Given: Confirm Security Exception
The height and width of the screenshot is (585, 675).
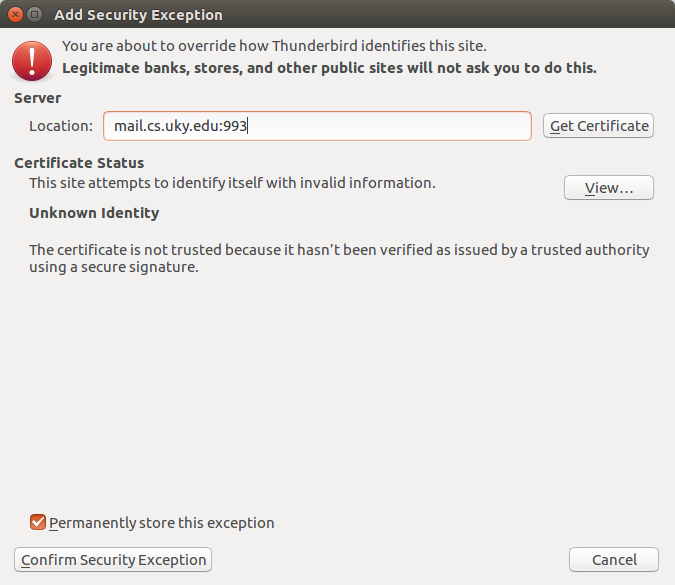Looking at the screenshot, I should [x=113, y=560].
